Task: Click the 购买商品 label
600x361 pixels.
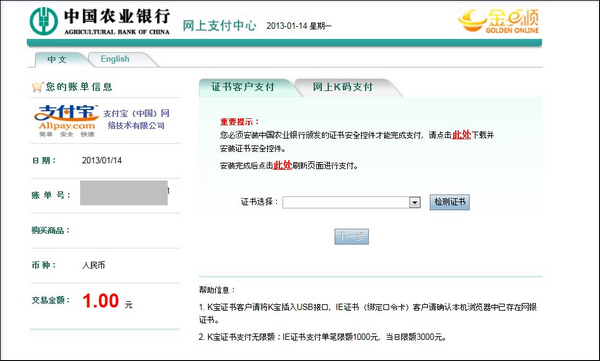Action: 51,230
